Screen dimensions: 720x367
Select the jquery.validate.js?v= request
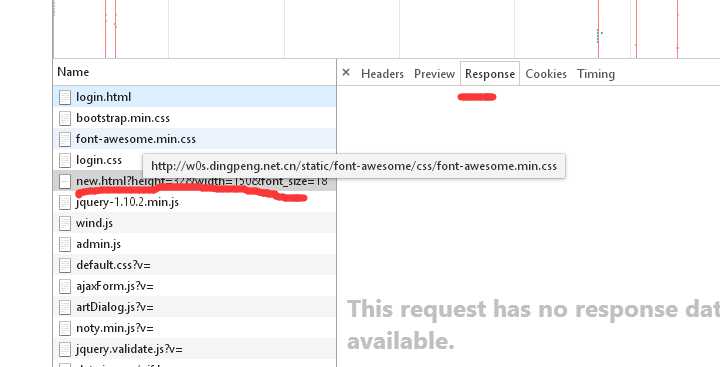[195, 350]
